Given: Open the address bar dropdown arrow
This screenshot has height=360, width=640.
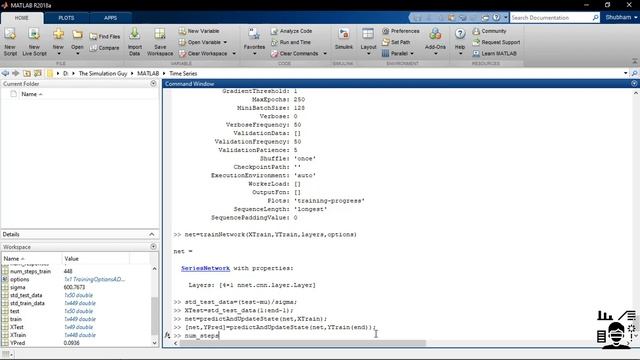Looking at the screenshot, I should (626, 73).
